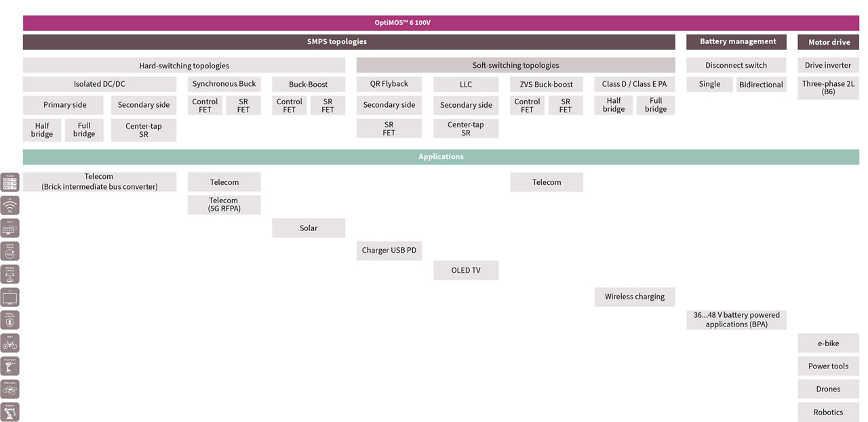The width and height of the screenshot is (868, 422).
Task: Click SR FET under ZVS Buck-boost
Action: [x=566, y=106]
